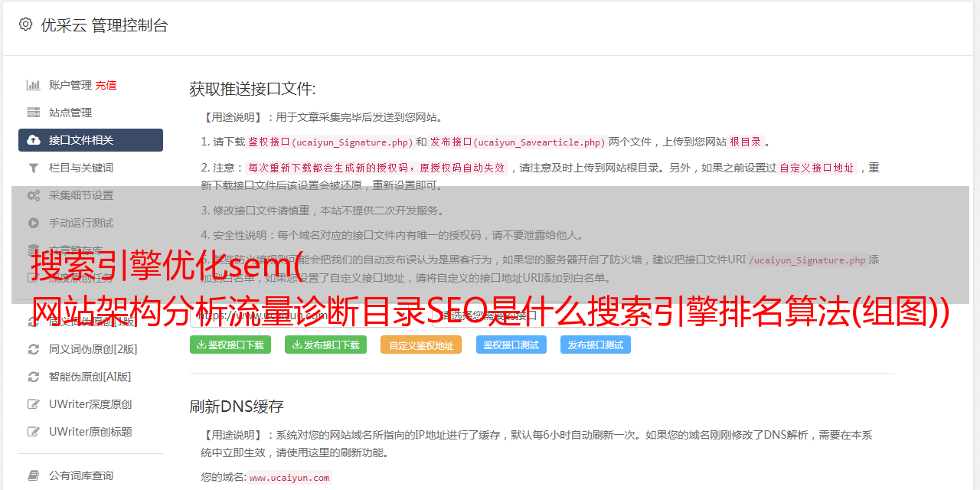Click the cloud upload icon for 接口文件相关
The image size is (980, 490).
pyautogui.click(x=34, y=140)
